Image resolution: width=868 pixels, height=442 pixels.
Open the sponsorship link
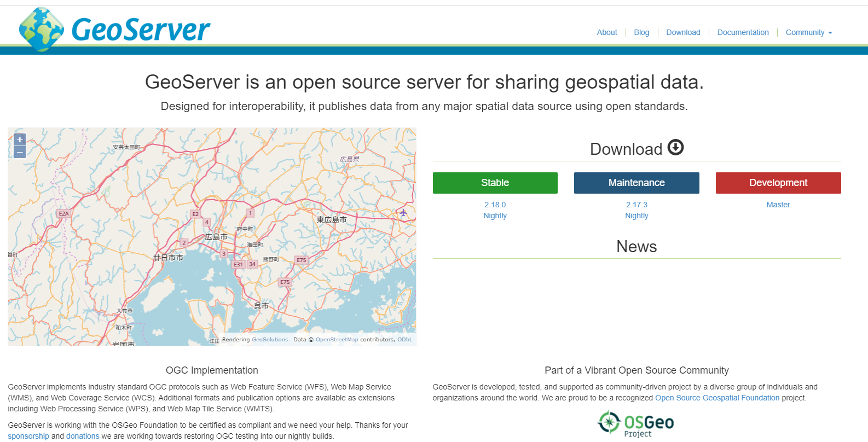pos(28,436)
